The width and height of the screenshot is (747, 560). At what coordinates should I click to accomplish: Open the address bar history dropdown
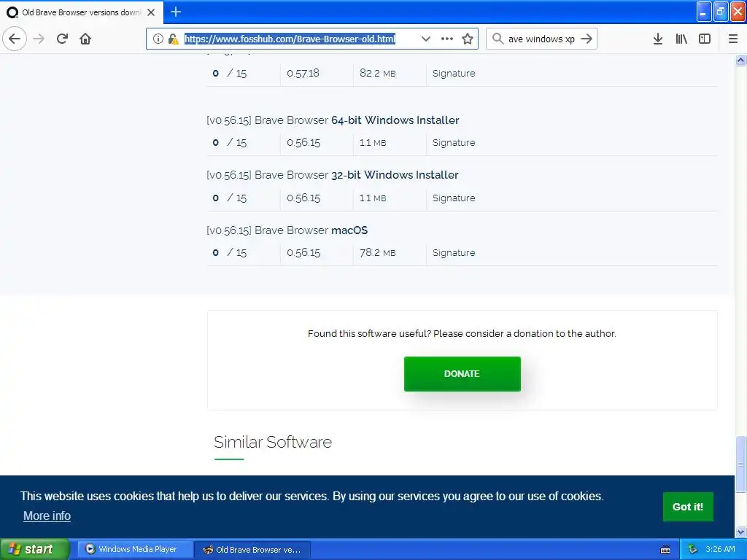point(425,39)
